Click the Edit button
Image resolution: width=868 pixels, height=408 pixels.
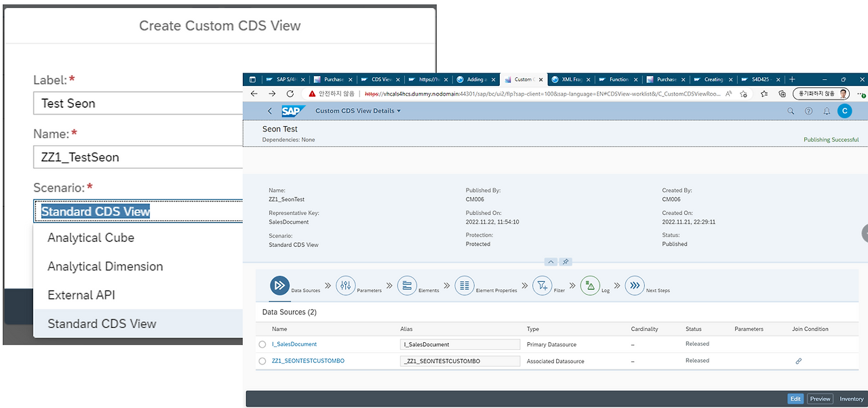[795, 399]
